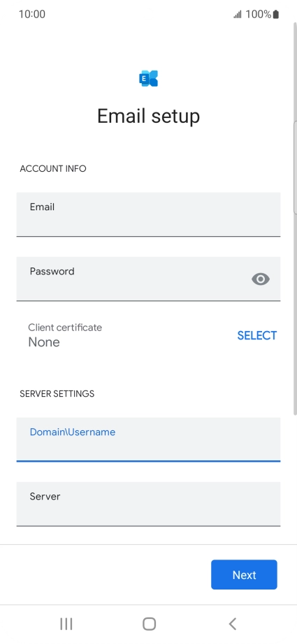Tap the 10:00 clock in status bar
The width and height of the screenshot is (297, 644).
pos(32,15)
